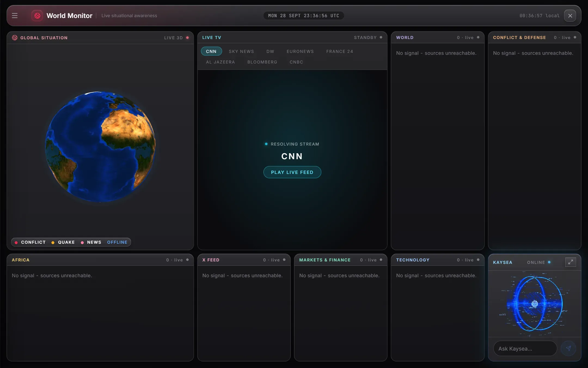Switch to the Sky News channel
Screen dimensions: 588x368
[241, 51]
